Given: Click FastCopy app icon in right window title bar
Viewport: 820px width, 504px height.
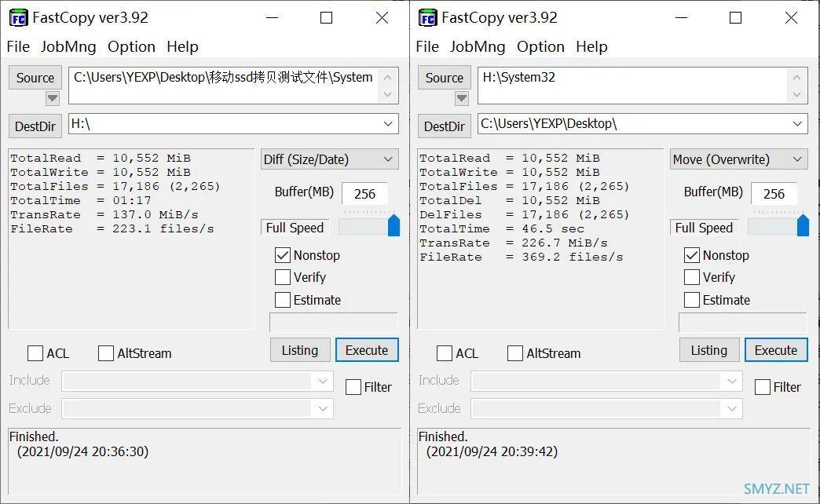Looking at the screenshot, I should coord(428,18).
